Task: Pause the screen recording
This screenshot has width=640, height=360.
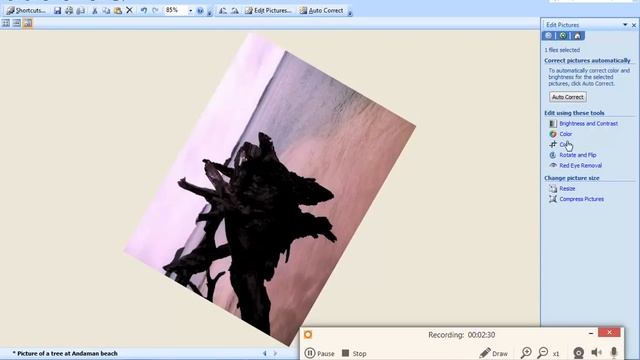Action: click(x=319, y=353)
